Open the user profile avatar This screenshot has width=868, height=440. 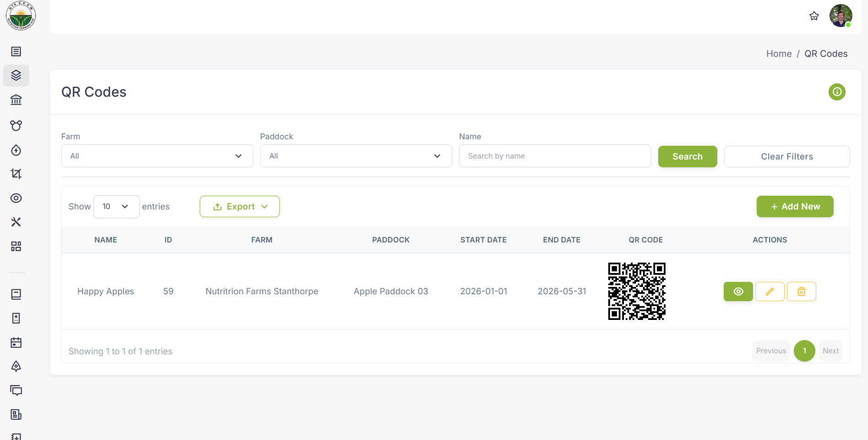click(841, 16)
